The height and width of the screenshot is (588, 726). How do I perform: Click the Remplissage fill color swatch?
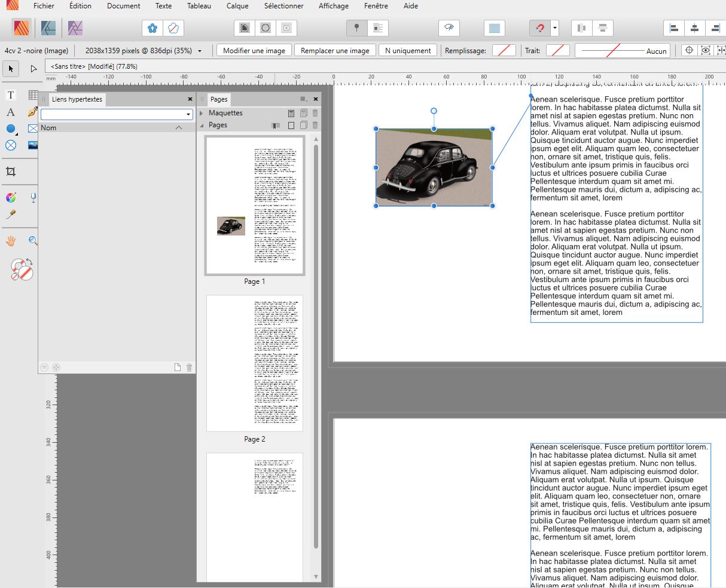tap(504, 51)
